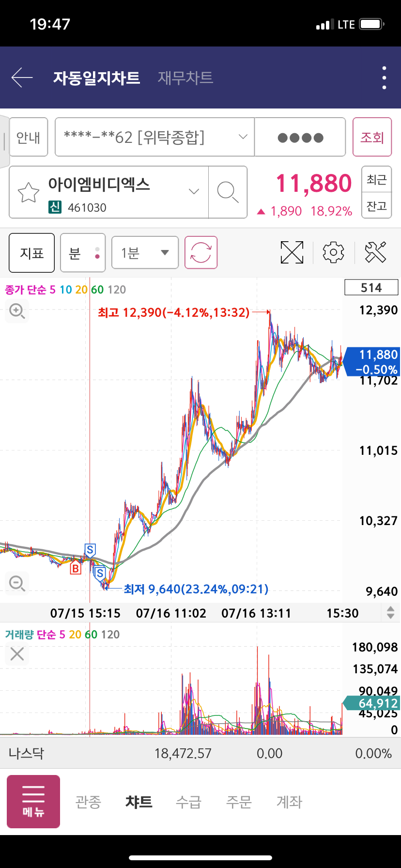Tap the 최저 9,640 low label

(x=196, y=589)
